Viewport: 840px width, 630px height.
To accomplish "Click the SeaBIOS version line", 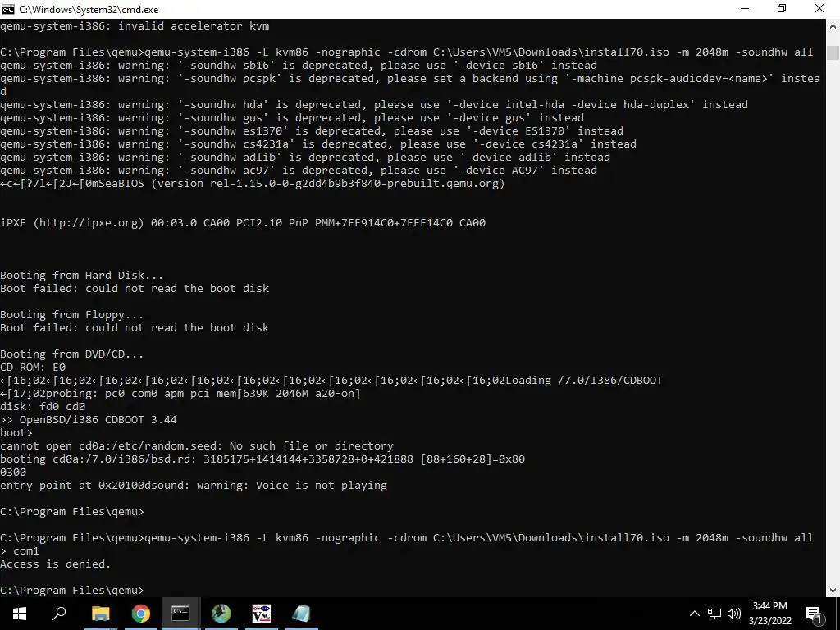I will click(253, 183).
